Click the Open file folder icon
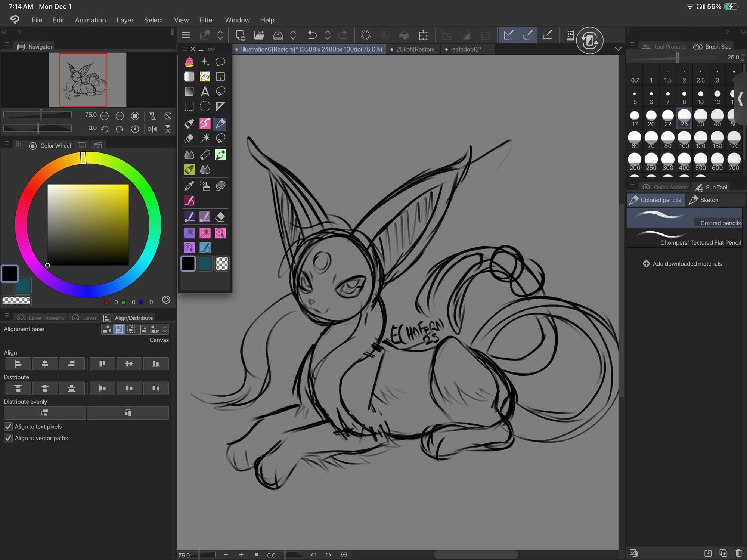747x560 pixels. (x=259, y=35)
